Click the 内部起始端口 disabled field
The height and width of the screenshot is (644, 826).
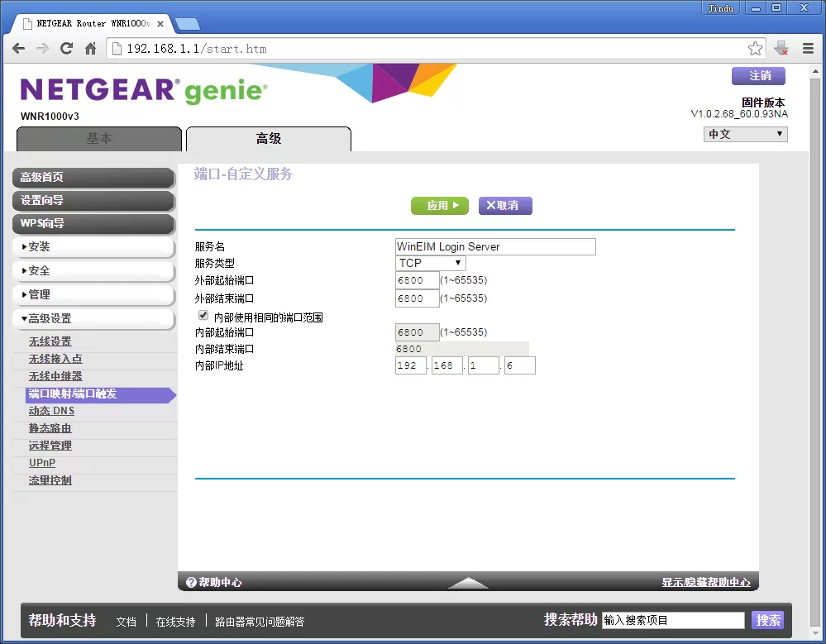(x=417, y=332)
